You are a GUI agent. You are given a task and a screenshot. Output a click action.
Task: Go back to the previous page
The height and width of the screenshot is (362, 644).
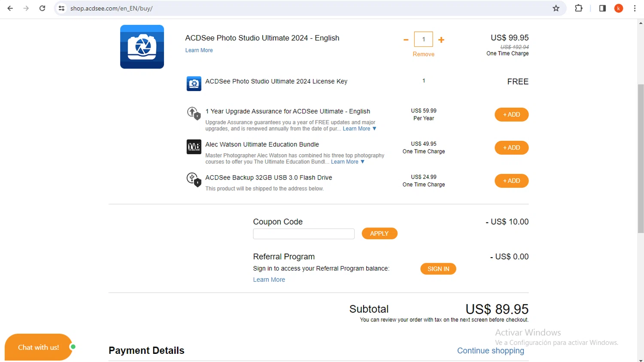(x=10, y=8)
